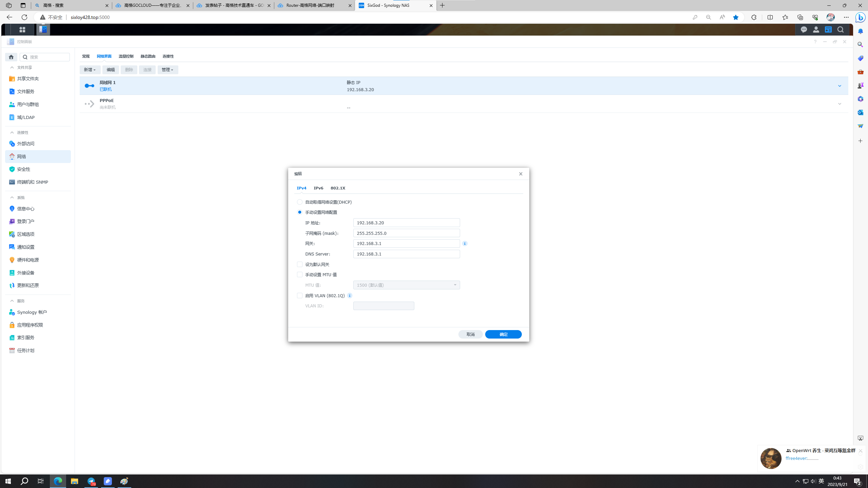868x488 pixels.
Task: Open the DSM widgets panel icon
Action: click(x=828, y=30)
